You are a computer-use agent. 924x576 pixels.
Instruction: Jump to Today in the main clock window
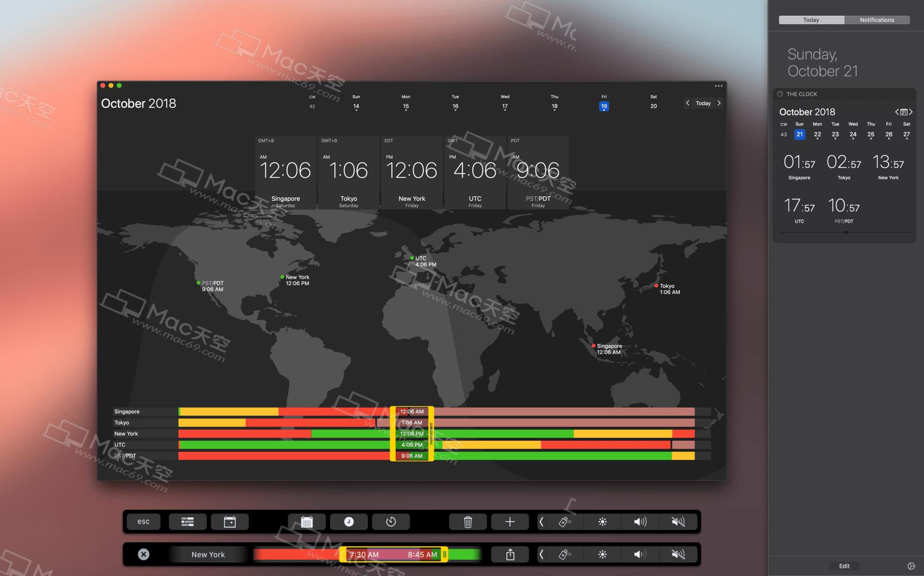coord(703,103)
